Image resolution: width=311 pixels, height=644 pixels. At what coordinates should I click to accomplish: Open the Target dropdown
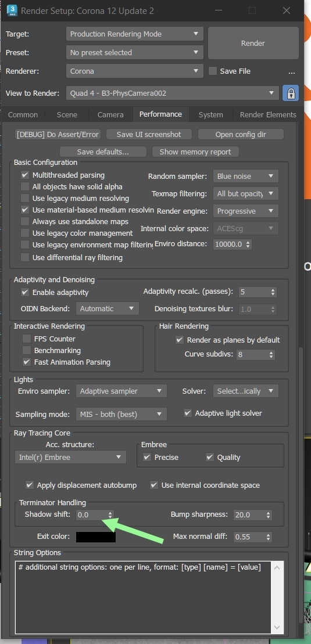(x=134, y=34)
